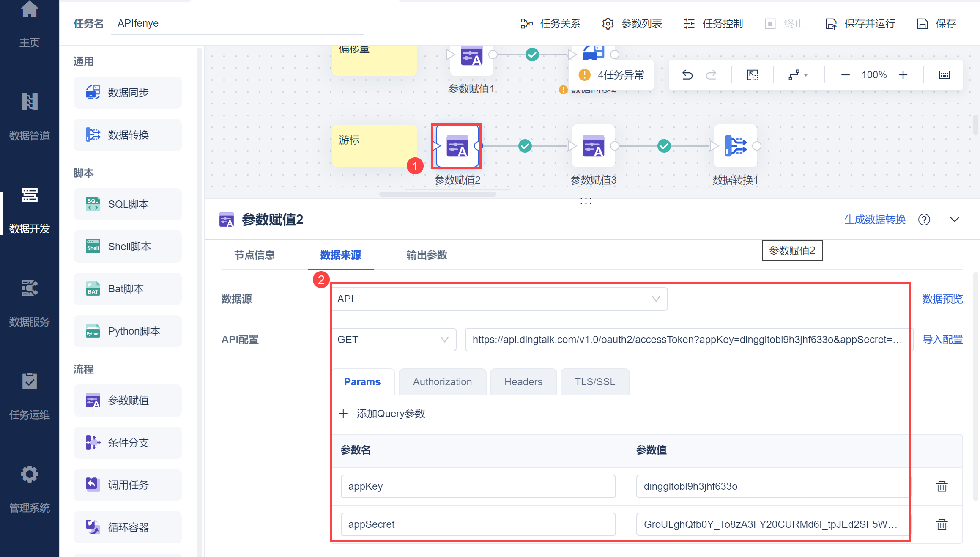Click the undo arrow in canvas toolbar
The height and width of the screenshot is (557, 980).
687,75
